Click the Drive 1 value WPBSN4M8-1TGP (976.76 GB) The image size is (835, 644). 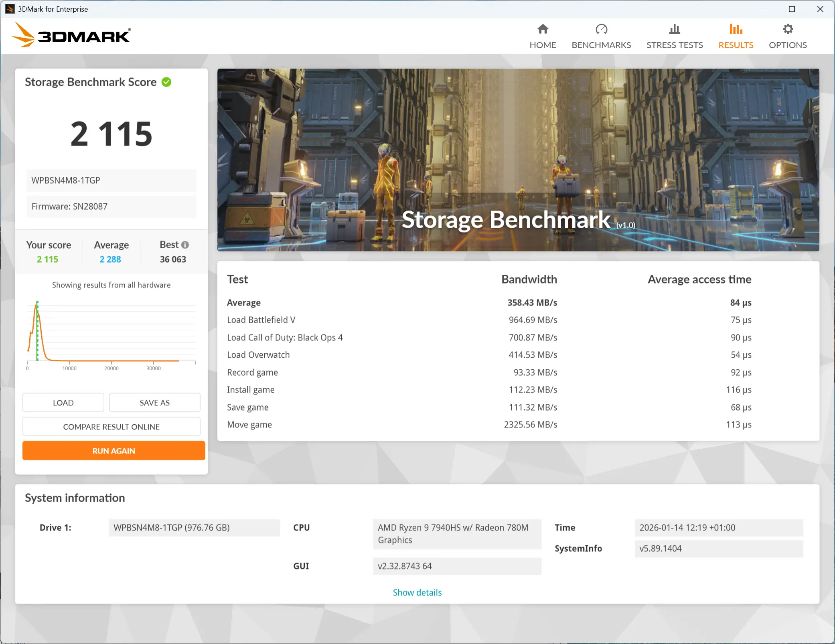(x=194, y=528)
